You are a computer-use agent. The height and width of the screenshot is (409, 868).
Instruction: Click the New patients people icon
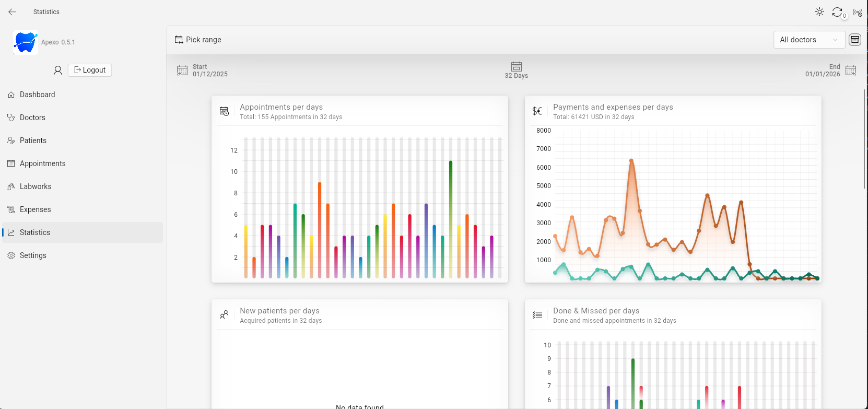[x=224, y=315]
